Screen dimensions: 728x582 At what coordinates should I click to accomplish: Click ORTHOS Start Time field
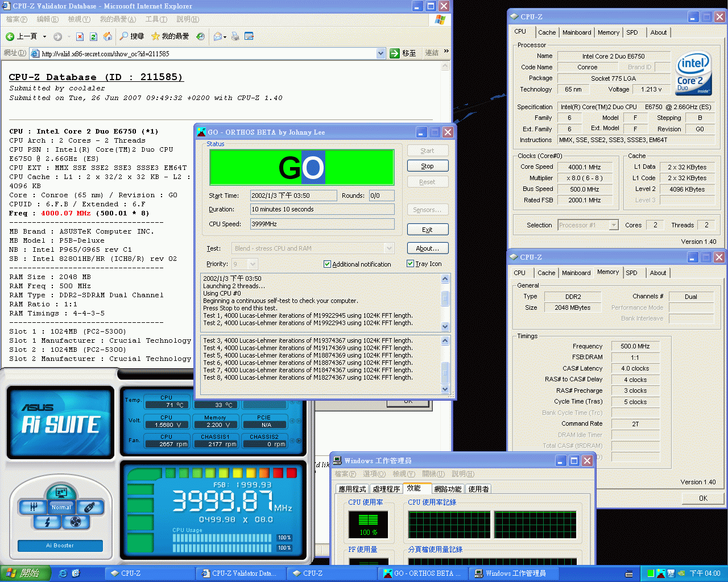point(292,196)
